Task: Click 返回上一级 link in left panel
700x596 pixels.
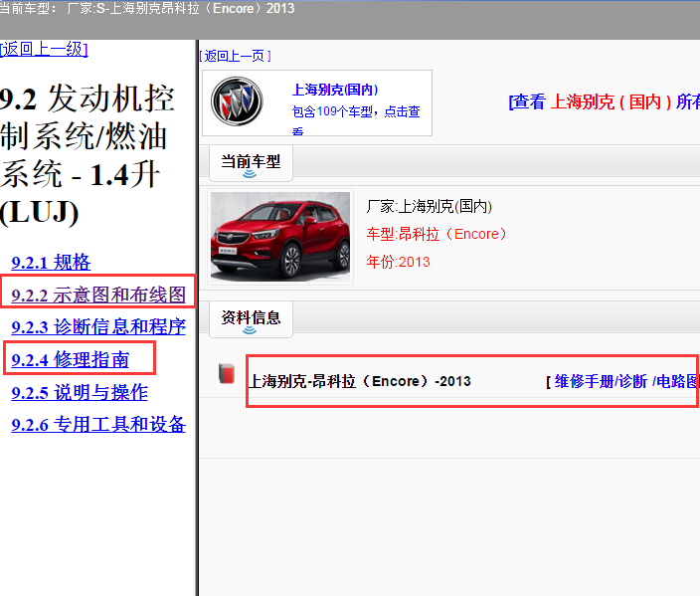Action: pyautogui.click(x=44, y=49)
